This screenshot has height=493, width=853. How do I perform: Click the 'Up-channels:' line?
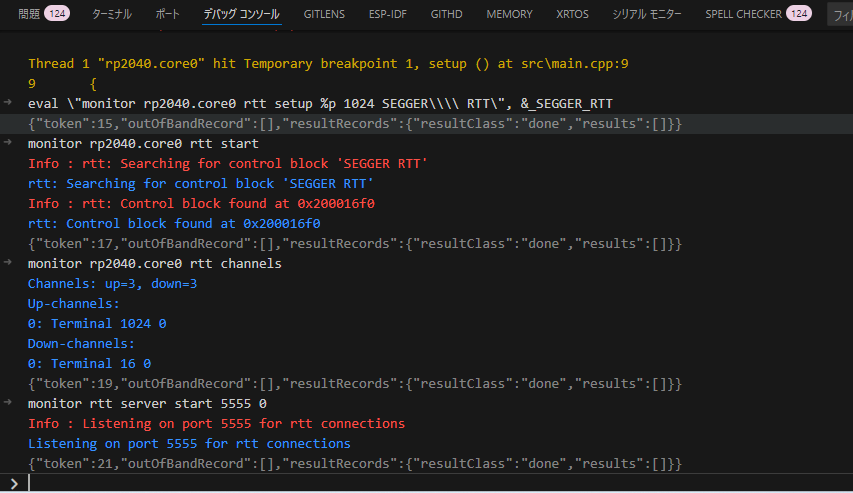73,304
